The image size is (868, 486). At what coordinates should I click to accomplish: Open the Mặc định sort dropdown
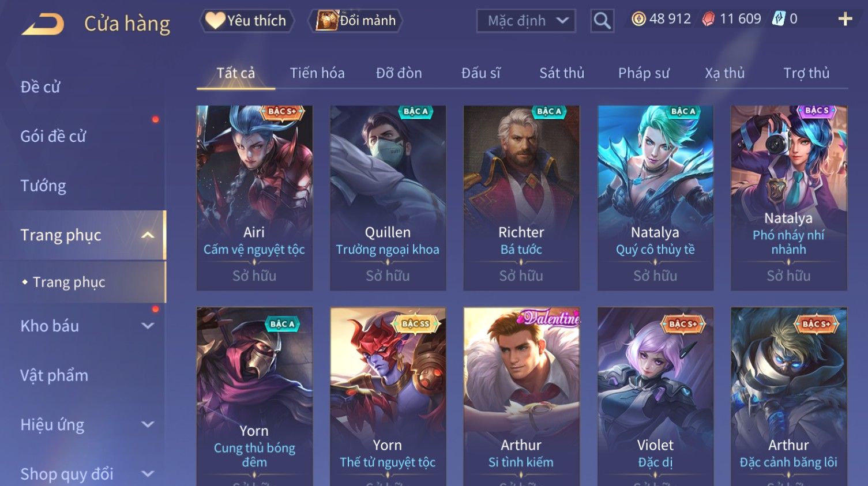click(x=526, y=21)
